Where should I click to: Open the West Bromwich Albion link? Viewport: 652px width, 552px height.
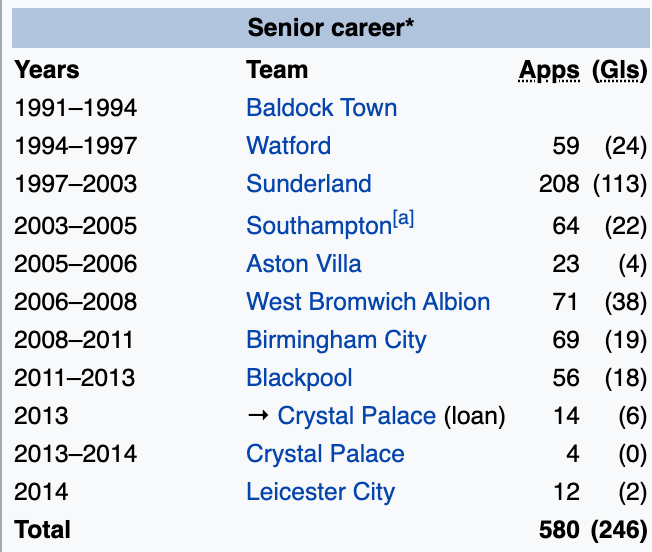(x=368, y=302)
